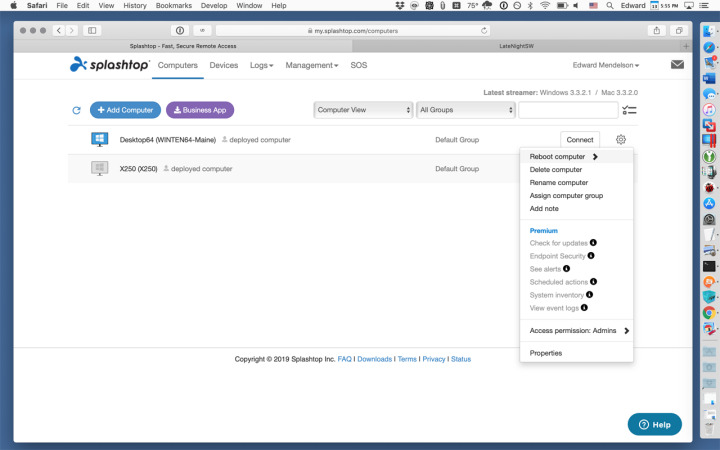Open the Terms footer link
This screenshot has height=450, width=720.
(x=407, y=359)
